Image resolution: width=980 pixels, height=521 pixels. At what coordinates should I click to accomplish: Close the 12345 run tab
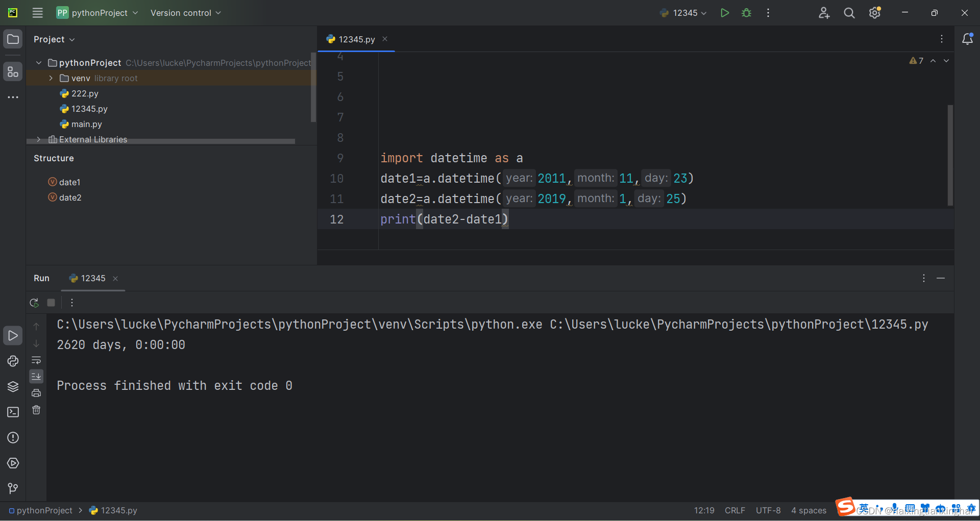[x=115, y=278]
